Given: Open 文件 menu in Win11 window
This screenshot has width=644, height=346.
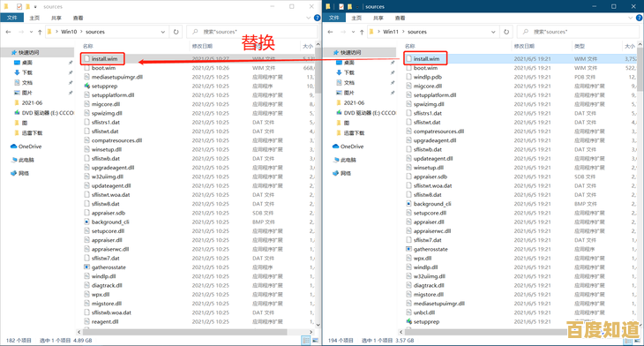Looking at the screenshot, I should [x=334, y=18].
